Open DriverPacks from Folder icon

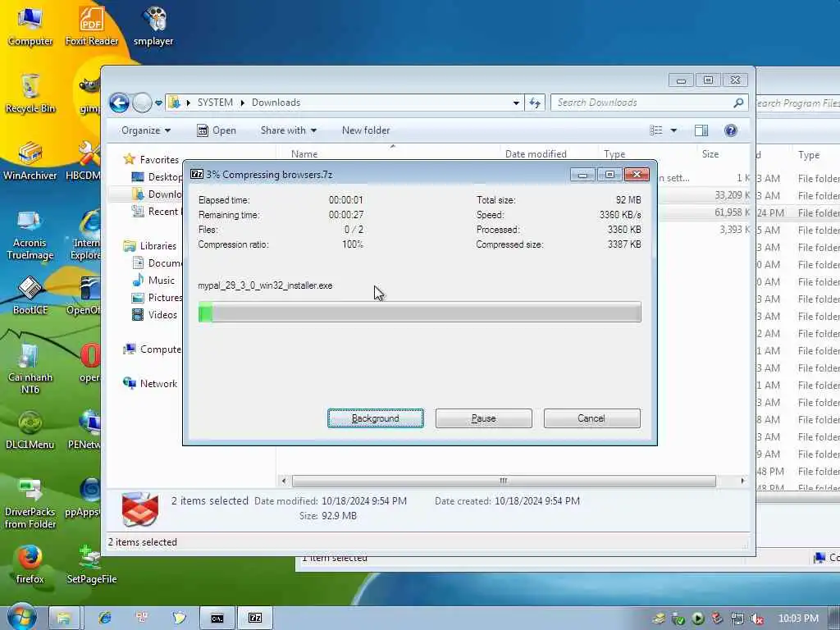tap(30, 504)
